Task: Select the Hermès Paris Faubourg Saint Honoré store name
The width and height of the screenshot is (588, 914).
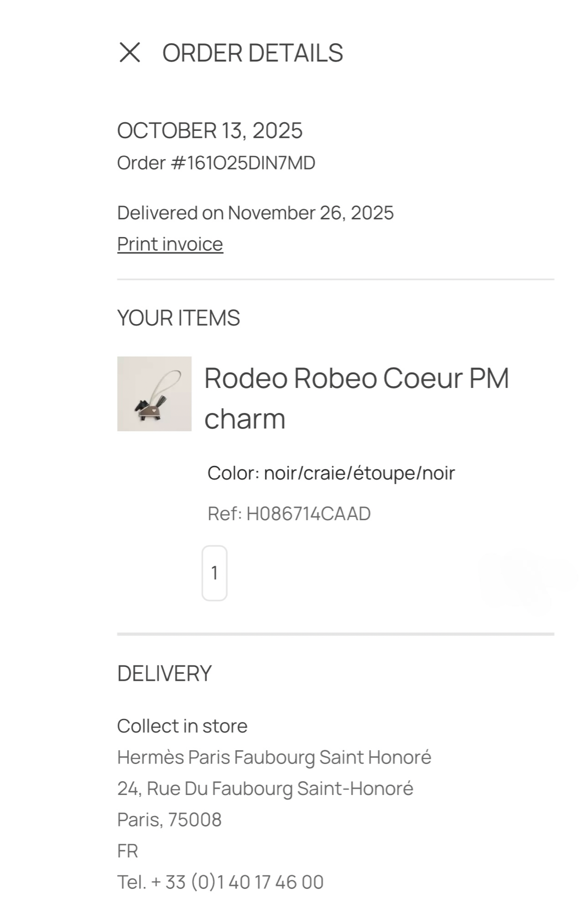Action: (x=274, y=757)
